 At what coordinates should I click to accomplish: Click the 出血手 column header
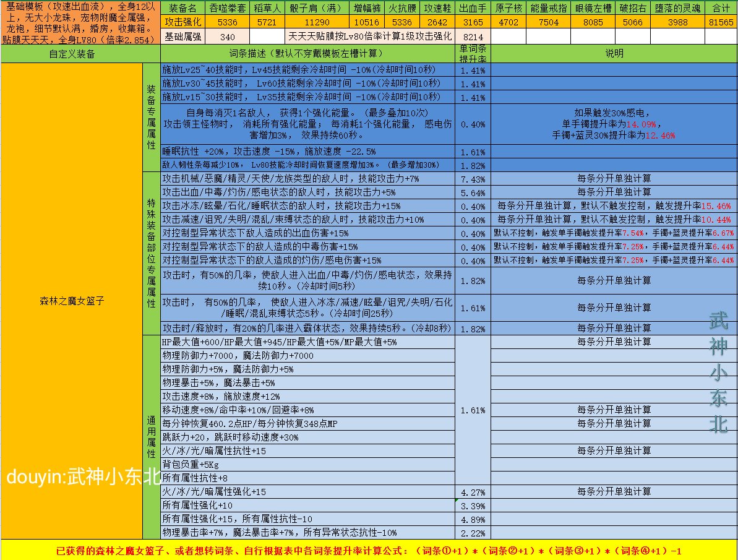click(473, 8)
